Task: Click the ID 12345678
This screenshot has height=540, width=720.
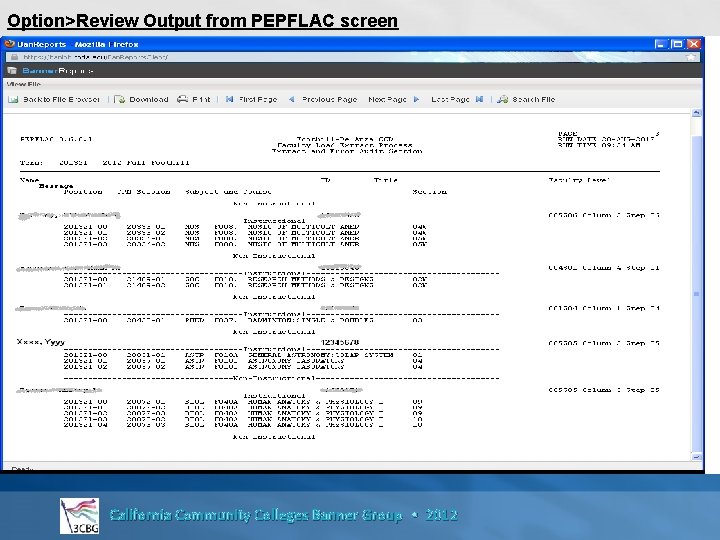Action: [x=340, y=343]
